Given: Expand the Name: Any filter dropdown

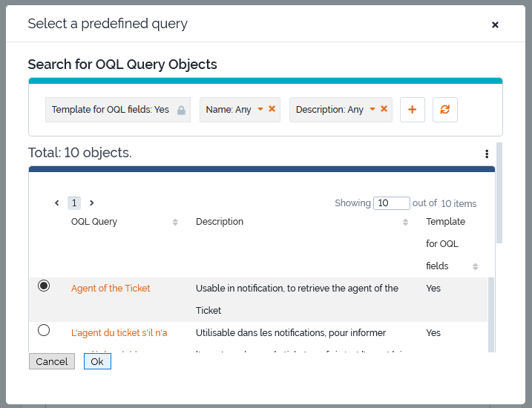Looking at the screenshot, I should coord(260,109).
